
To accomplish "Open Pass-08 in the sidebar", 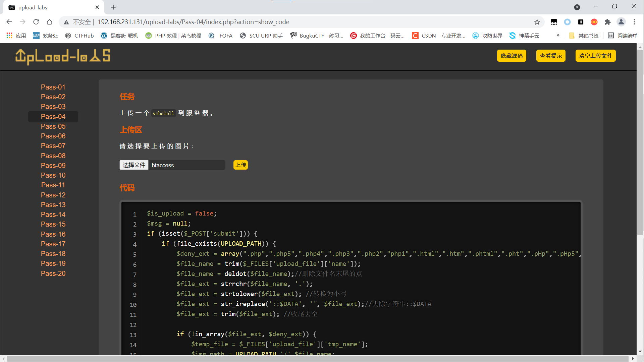I will (x=53, y=156).
